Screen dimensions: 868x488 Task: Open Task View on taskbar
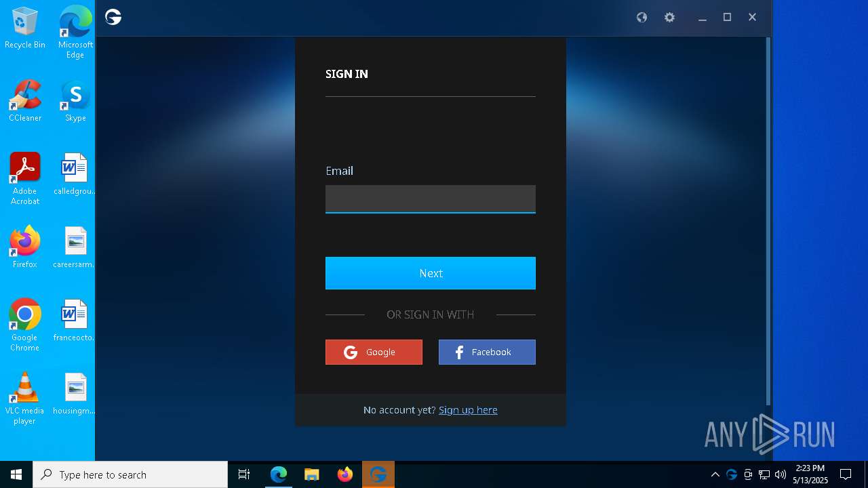pos(244,474)
